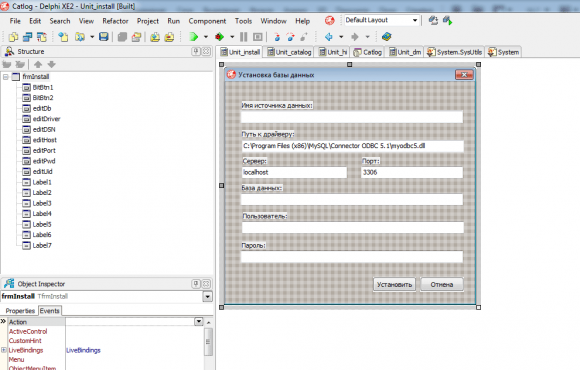Click the Step Over debug icon

(x=290, y=37)
